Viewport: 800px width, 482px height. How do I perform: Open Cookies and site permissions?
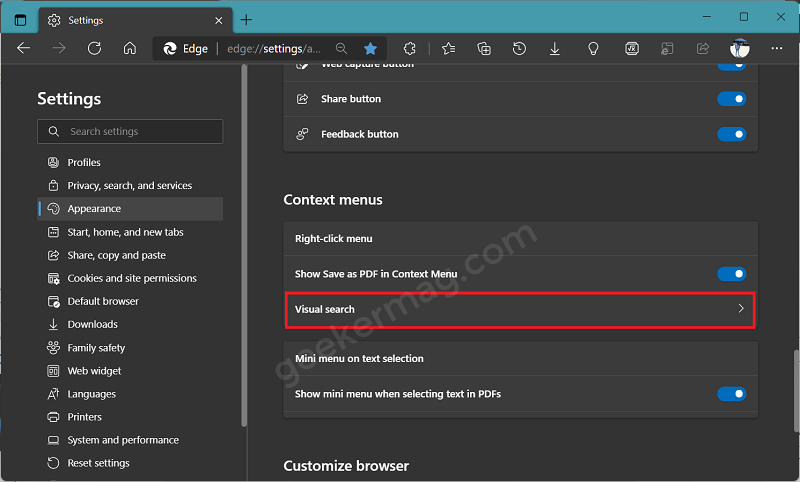tap(130, 278)
